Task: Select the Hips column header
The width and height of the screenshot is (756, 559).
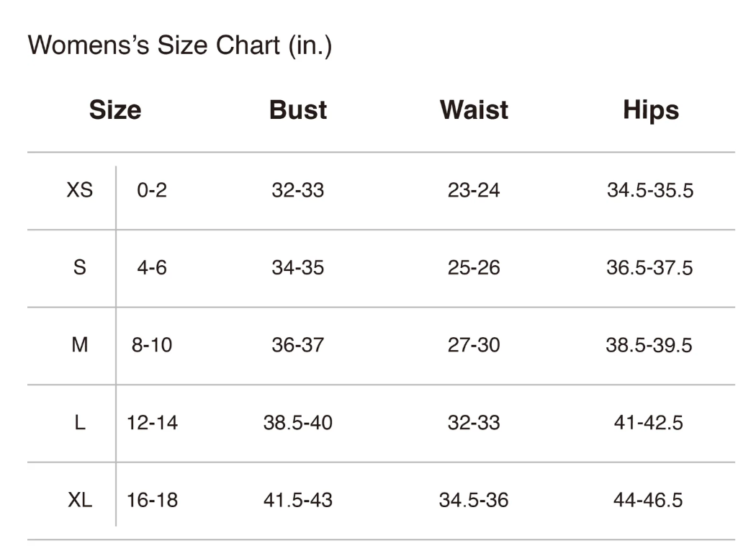Action: (x=651, y=110)
